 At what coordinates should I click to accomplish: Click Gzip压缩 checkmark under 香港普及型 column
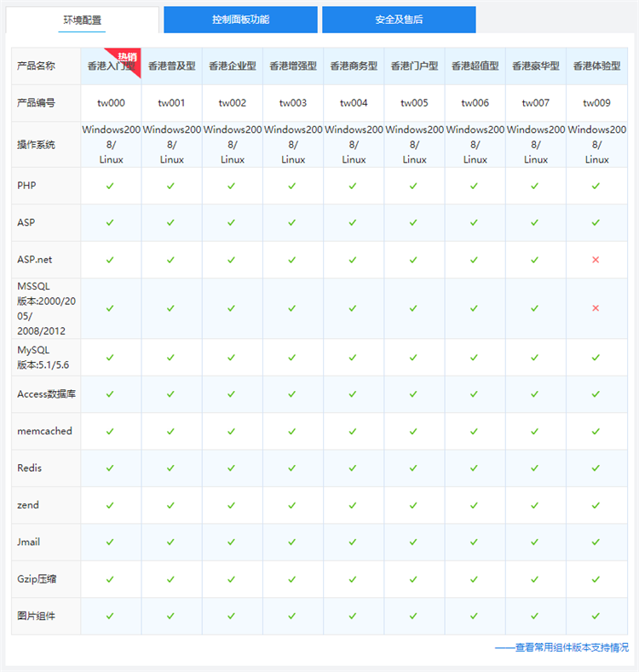coord(170,579)
